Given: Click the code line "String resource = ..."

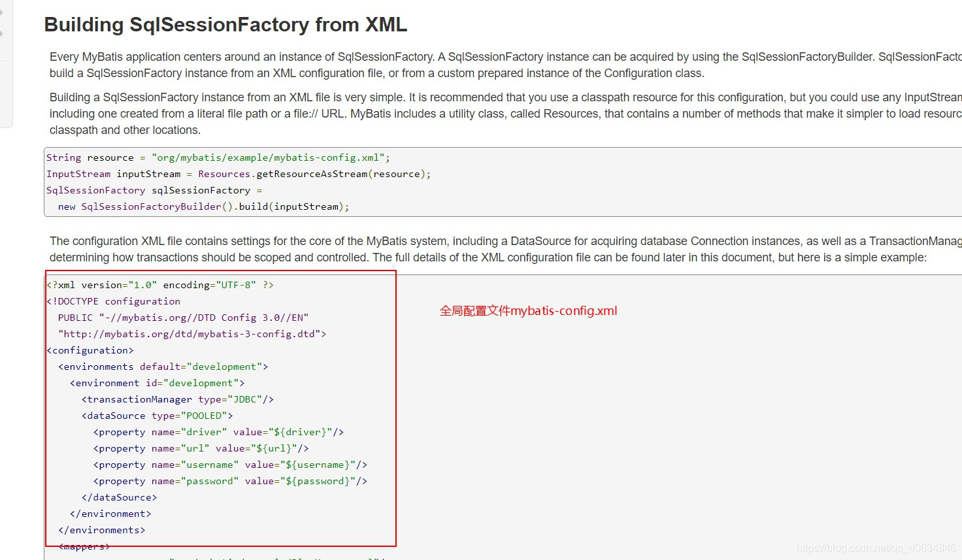Looking at the screenshot, I should pos(218,157).
